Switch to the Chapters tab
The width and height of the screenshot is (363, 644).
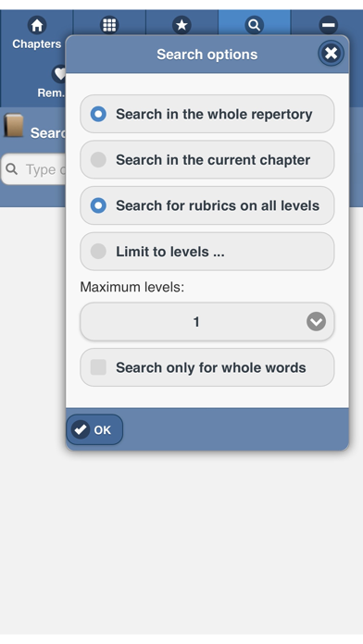click(37, 43)
